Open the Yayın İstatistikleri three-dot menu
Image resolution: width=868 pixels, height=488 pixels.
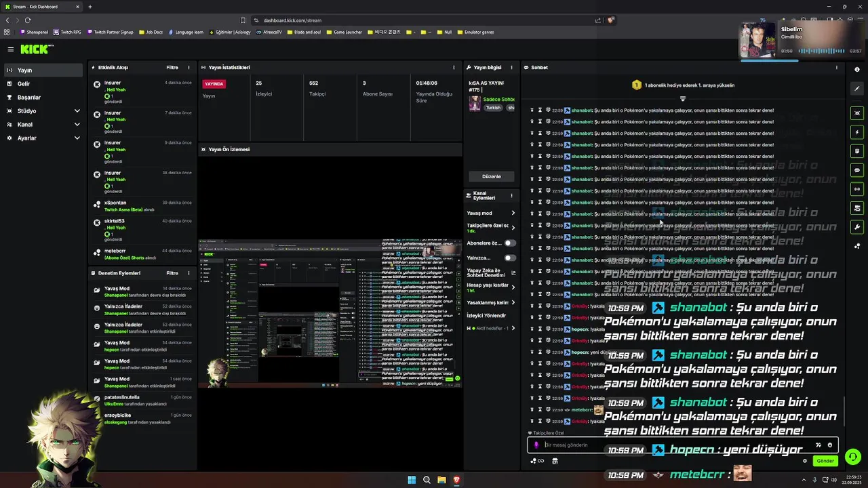click(x=454, y=68)
